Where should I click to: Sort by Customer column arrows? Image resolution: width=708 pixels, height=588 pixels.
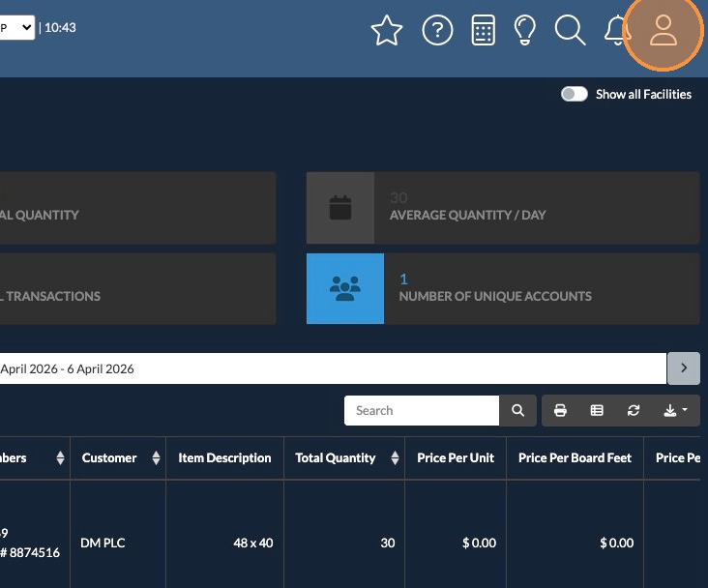click(x=156, y=458)
